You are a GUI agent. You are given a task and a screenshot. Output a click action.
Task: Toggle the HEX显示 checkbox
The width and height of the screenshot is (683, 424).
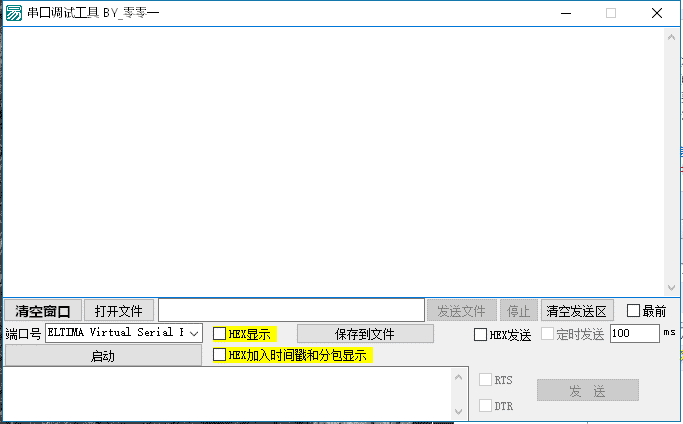220,334
